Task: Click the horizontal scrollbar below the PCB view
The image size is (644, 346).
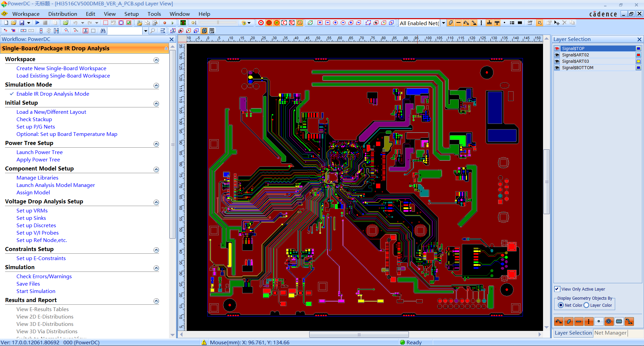Action: coord(359,334)
